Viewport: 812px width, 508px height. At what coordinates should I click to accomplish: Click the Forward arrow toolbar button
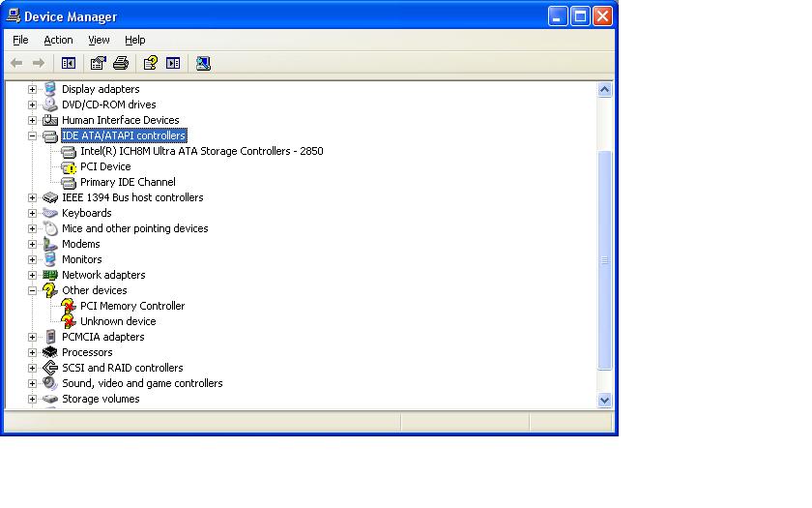(39, 63)
